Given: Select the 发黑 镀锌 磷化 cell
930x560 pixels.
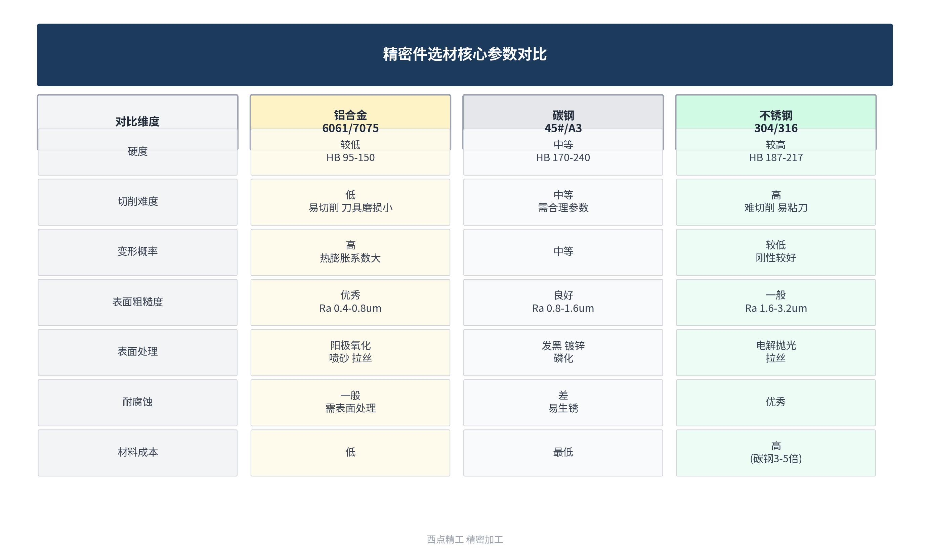Looking at the screenshot, I should (563, 352).
